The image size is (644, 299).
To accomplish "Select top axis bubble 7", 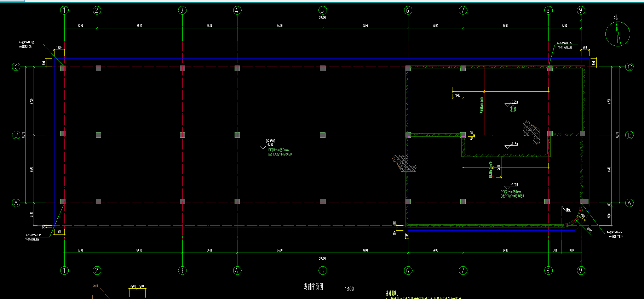I will pyautogui.click(x=463, y=10).
